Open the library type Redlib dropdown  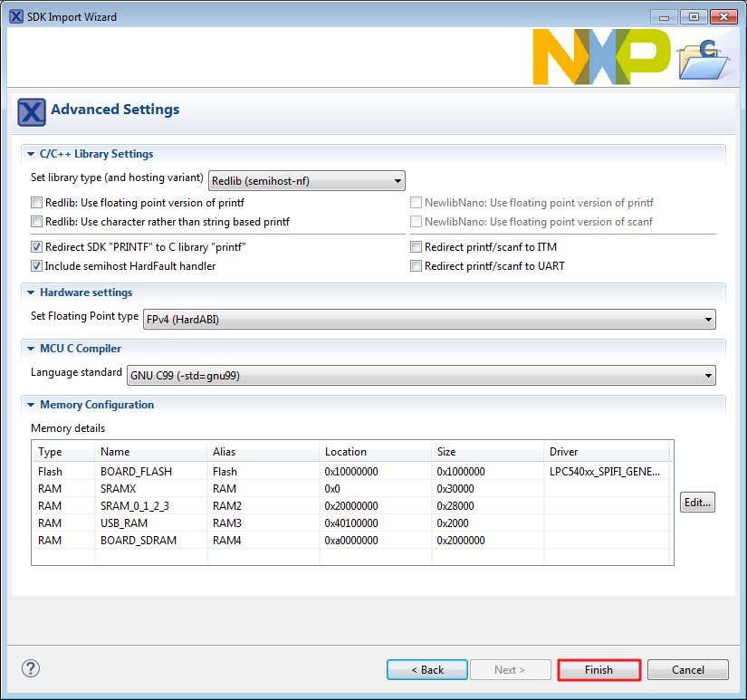[x=307, y=181]
